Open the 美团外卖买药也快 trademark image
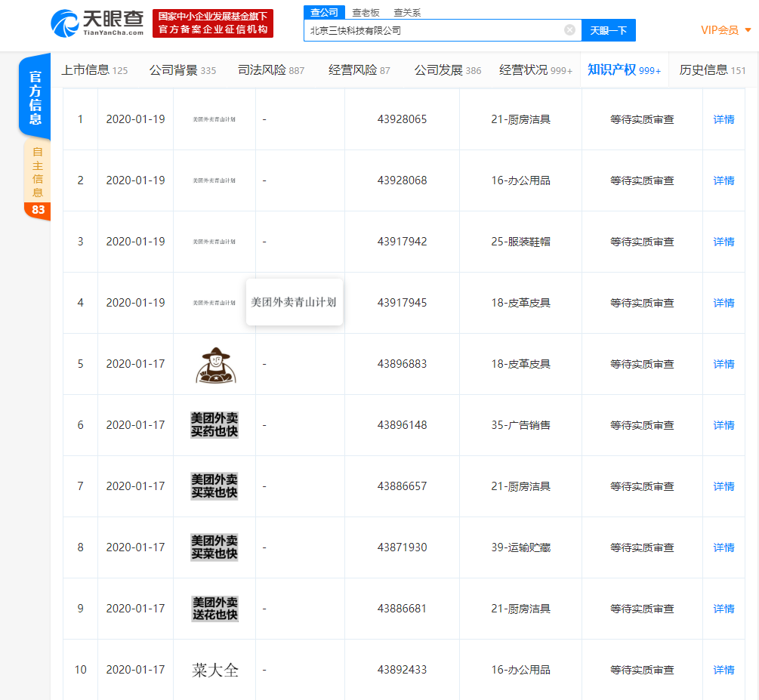 pyautogui.click(x=214, y=425)
